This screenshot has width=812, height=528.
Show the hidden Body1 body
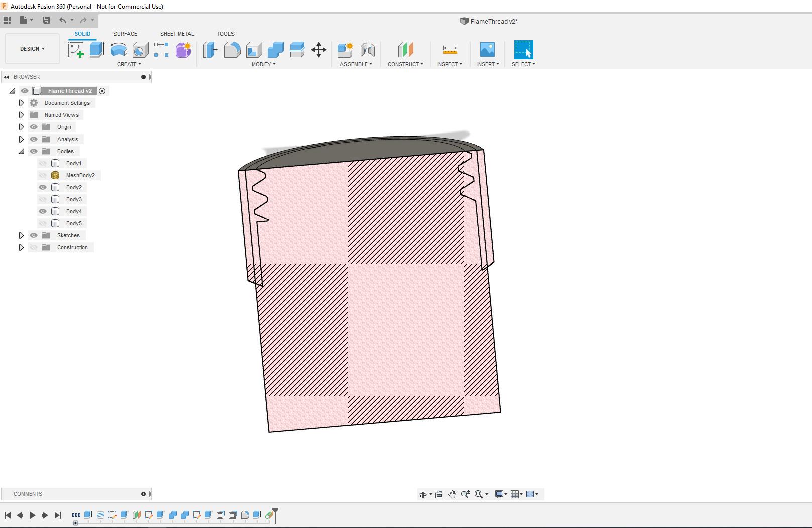(43, 163)
